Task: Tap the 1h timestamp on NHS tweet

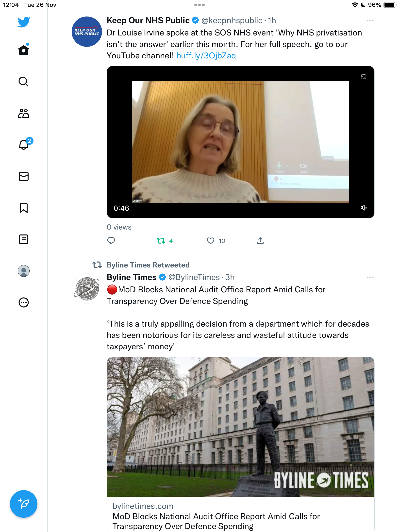Action: click(272, 20)
